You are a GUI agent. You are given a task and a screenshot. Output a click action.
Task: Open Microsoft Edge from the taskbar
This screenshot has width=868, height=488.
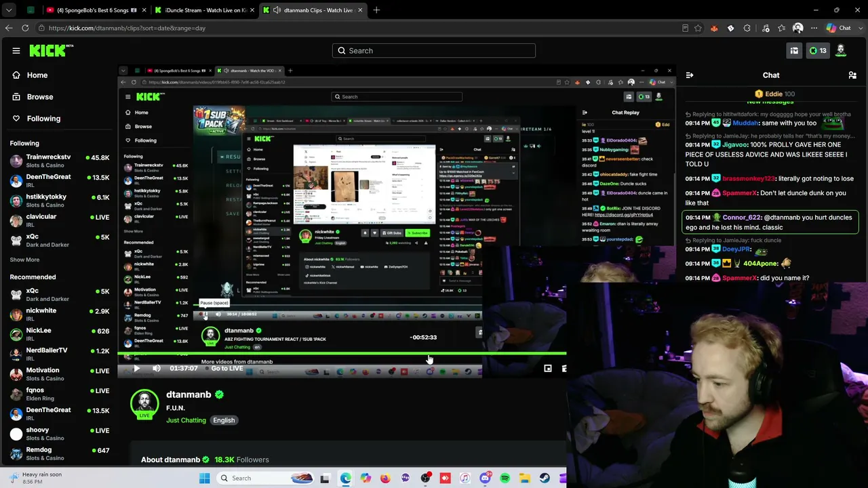[345, 479]
